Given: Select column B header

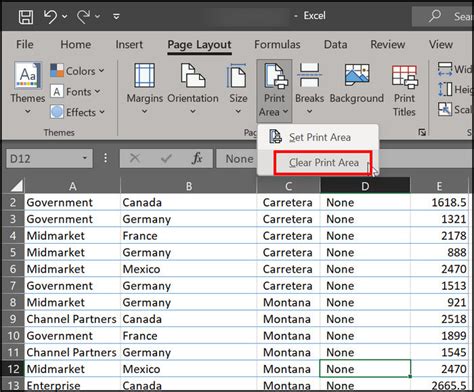Looking at the screenshot, I should (189, 186).
